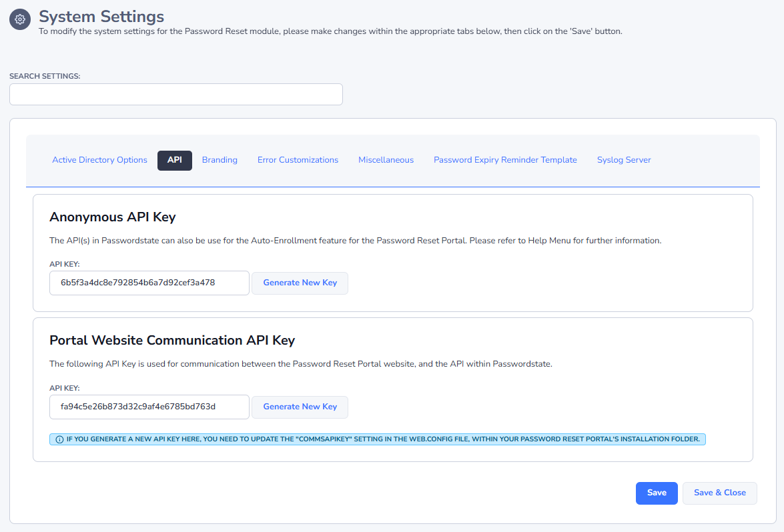The width and height of the screenshot is (784, 532).
Task: Focus the Search Settings input box
Action: click(x=176, y=95)
